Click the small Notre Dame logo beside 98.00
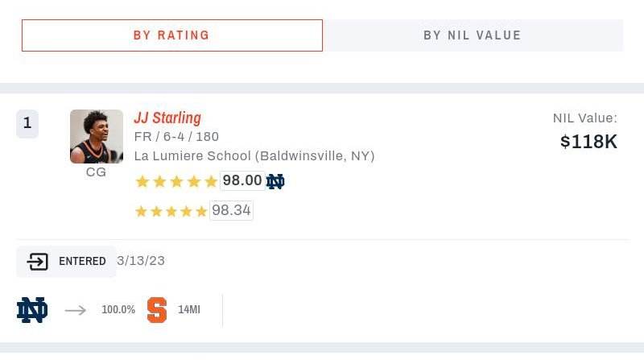 click(x=275, y=181)
